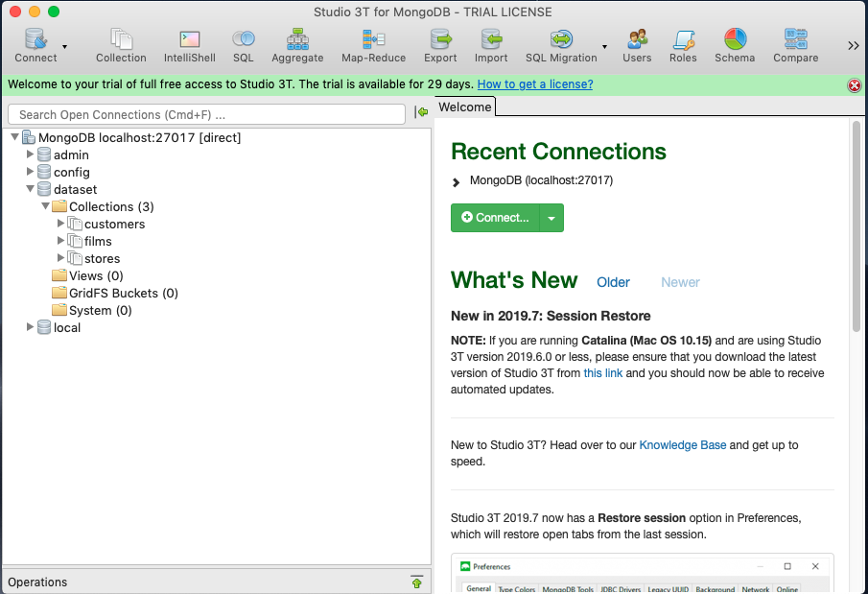This screenshot has height=594, width=868.
Task: Click the local database icon
Action: pyautogui.click(x=44, y=327)
